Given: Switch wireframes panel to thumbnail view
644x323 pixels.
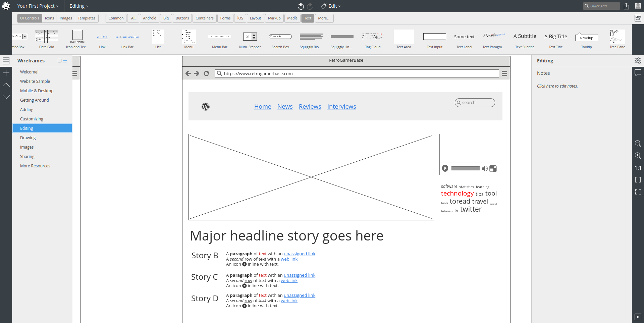Looking at the screenshot, I should tap(59, 61).
